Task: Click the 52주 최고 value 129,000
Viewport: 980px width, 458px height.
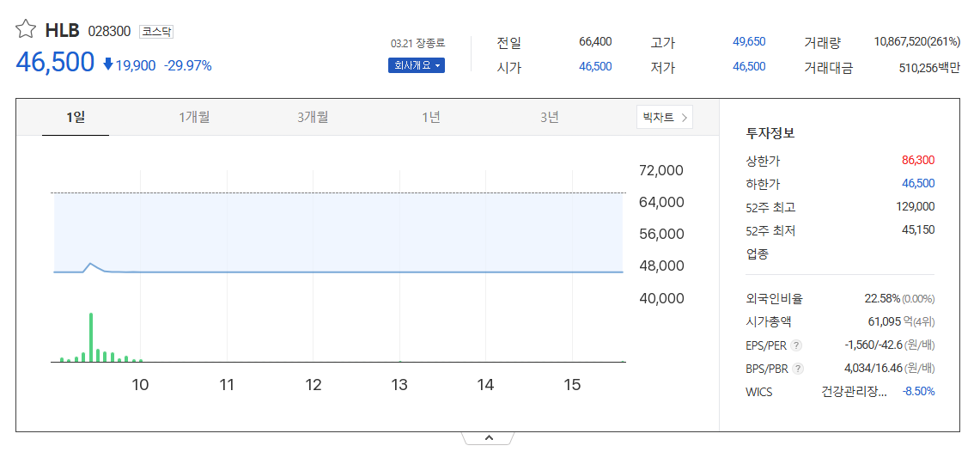Action: [916, 206]
